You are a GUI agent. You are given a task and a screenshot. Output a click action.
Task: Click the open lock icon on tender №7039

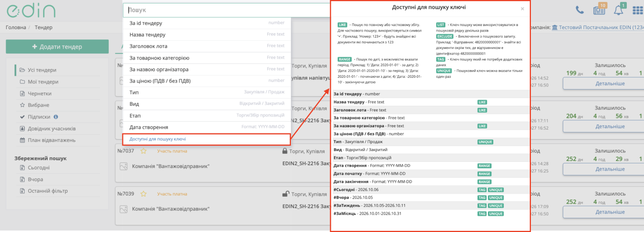tap(286, 194)
